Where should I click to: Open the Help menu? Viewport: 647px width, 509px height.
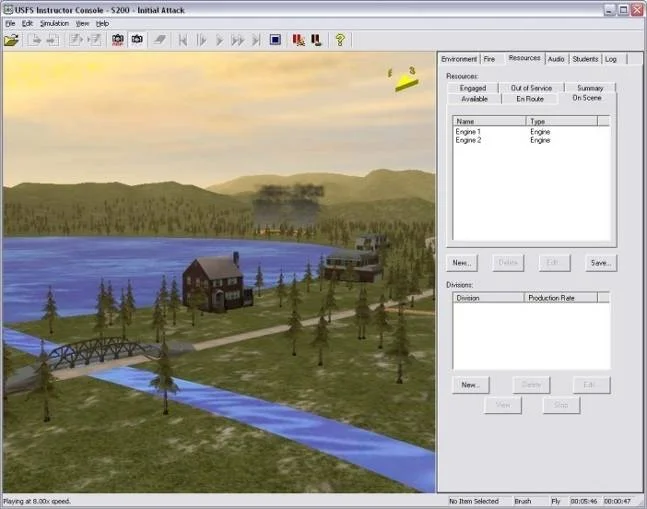click(102, 24)
